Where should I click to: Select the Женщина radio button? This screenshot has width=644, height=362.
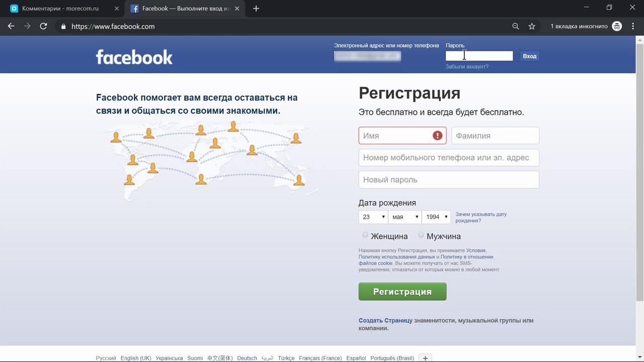click(365, 235)
